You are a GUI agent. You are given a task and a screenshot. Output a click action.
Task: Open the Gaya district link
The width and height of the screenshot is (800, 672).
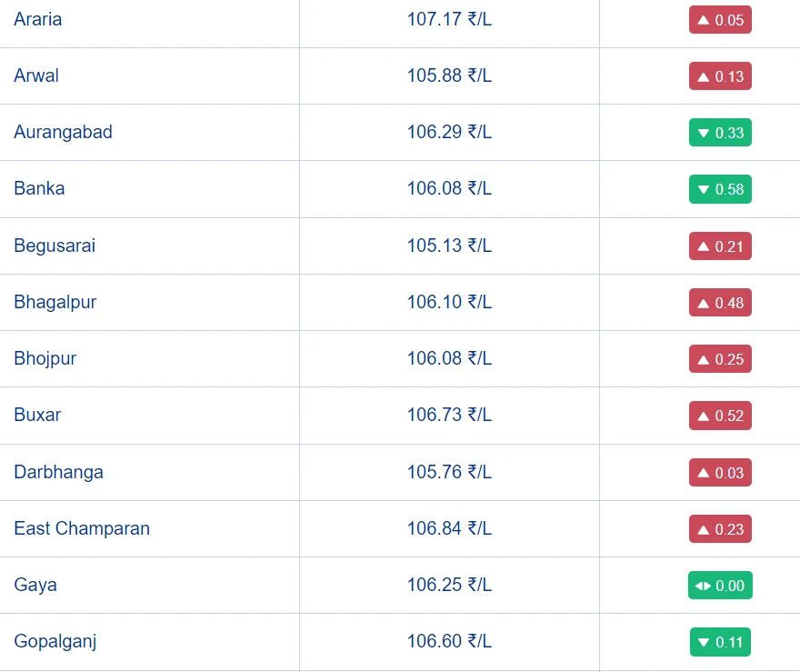(35, 585)
